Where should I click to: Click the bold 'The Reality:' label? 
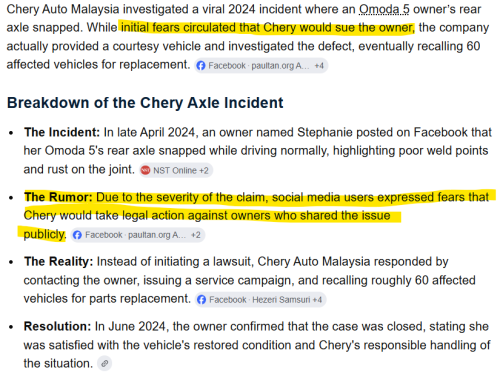point(58,262)
